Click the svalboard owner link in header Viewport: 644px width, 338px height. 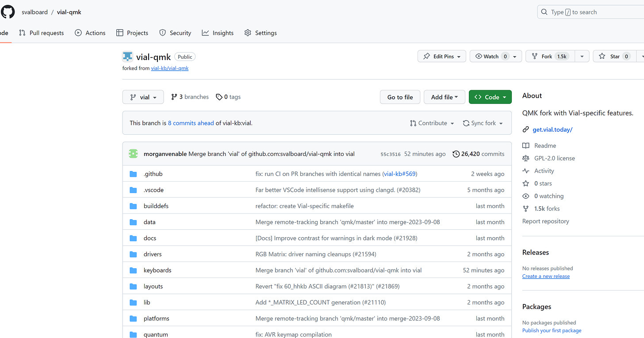click(34, 12)
